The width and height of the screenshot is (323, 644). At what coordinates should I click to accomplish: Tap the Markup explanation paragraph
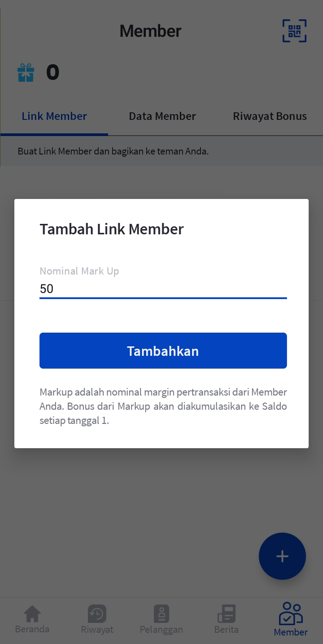coord(163,406)
